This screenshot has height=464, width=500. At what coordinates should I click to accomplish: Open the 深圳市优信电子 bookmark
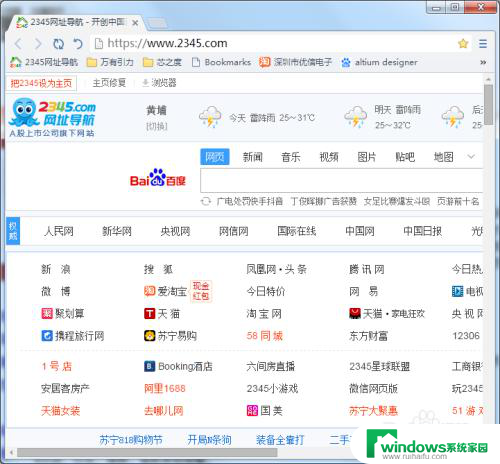click(295, 62)
